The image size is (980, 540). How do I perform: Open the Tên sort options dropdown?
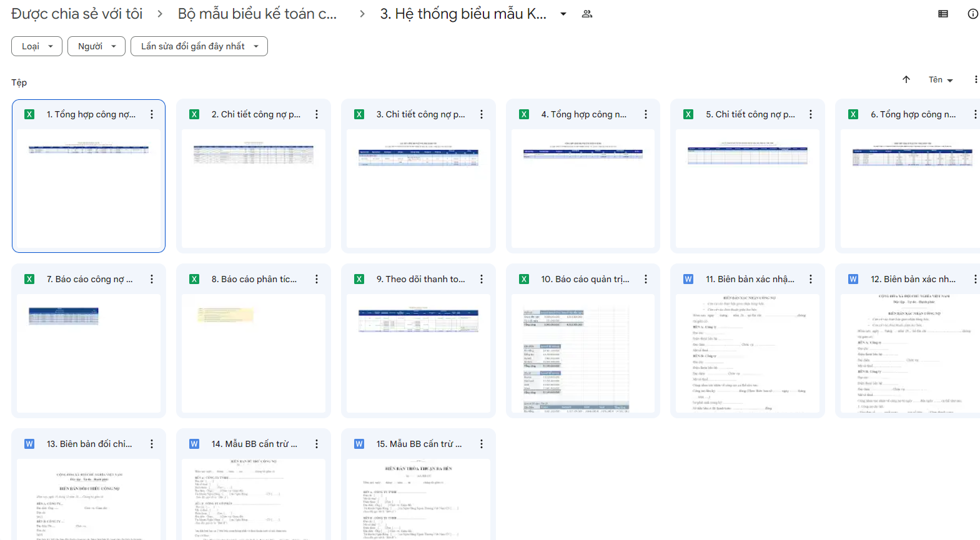pyautogui.click(x=941, y=80)
